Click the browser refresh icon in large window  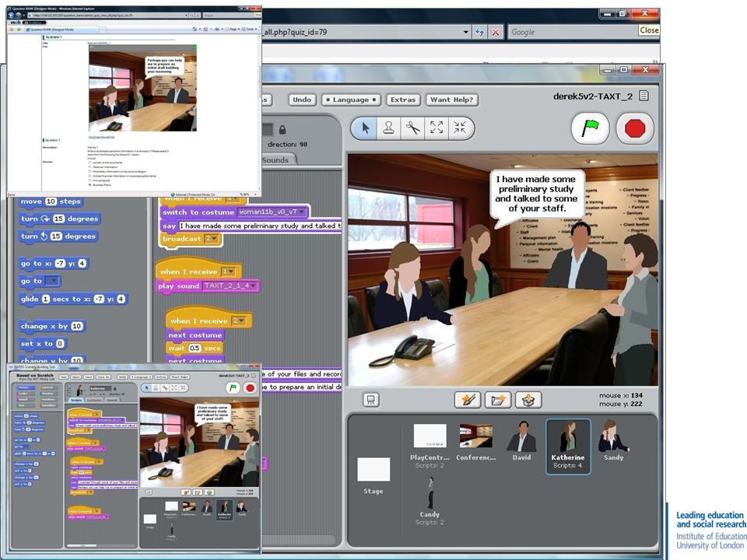tap(479, 32)
